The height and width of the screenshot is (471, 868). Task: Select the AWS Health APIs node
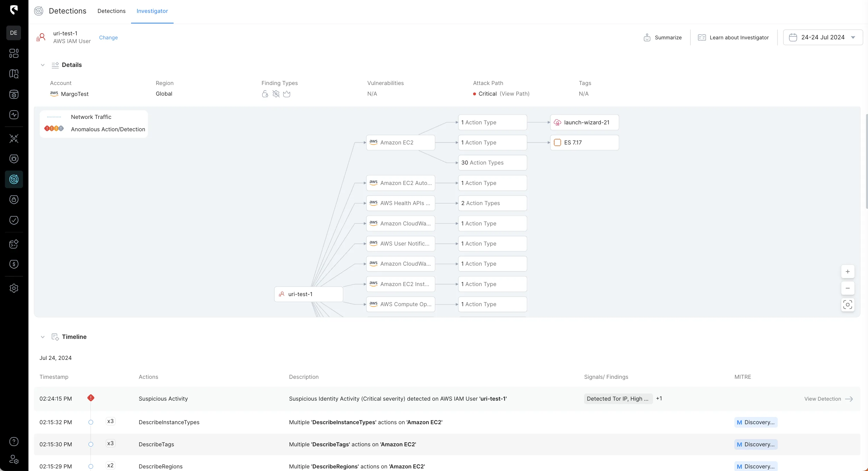pyautogui.click(x=401, y=203)
